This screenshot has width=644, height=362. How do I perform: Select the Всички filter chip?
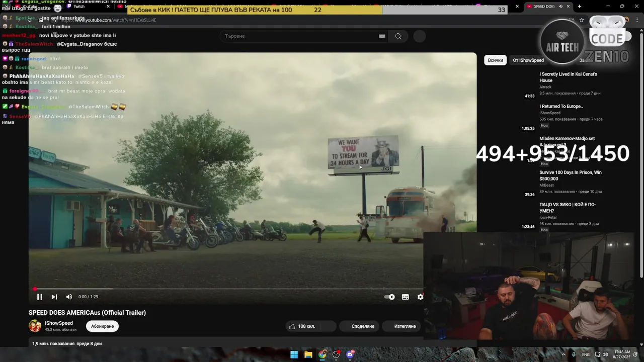click(496, 60)
